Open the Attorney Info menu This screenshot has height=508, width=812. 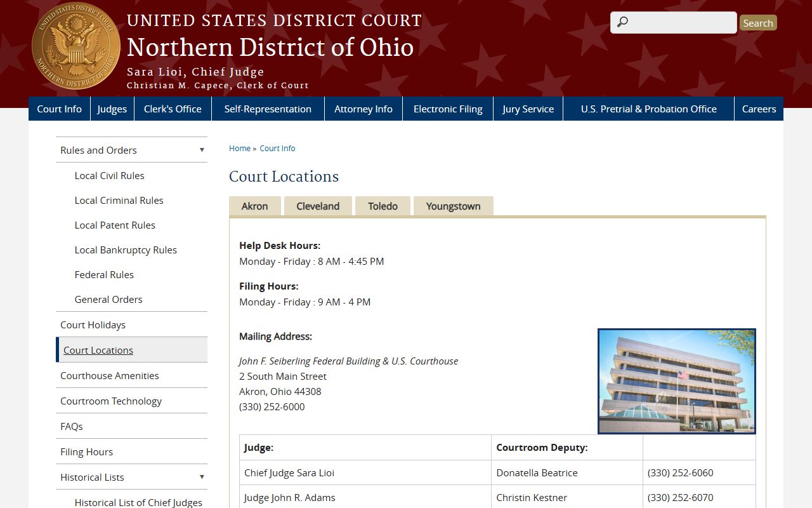[x=363, y=109]
